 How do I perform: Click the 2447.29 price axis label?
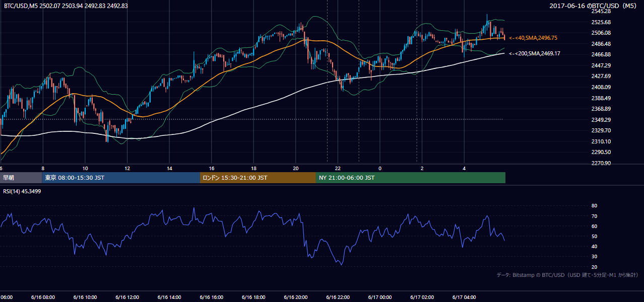click(601, 65)
